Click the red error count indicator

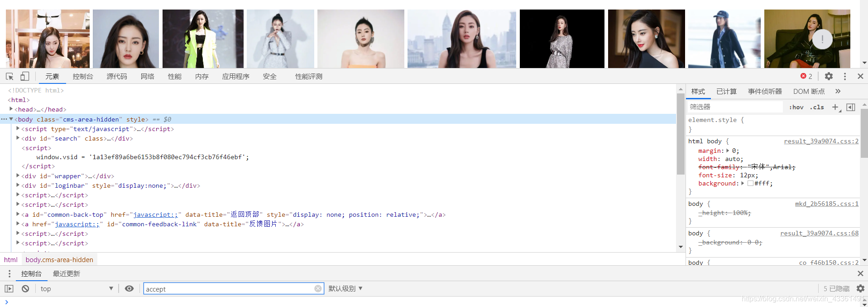pos(806,76)
